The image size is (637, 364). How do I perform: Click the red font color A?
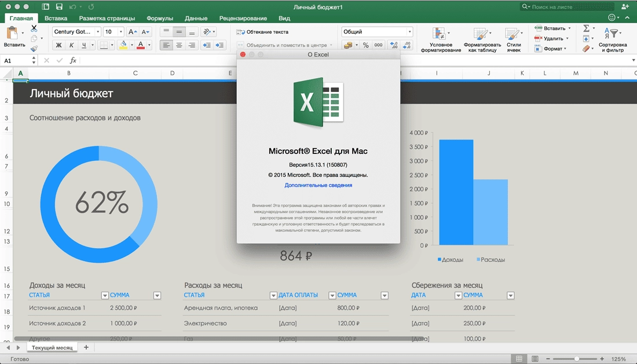(141, 45)
